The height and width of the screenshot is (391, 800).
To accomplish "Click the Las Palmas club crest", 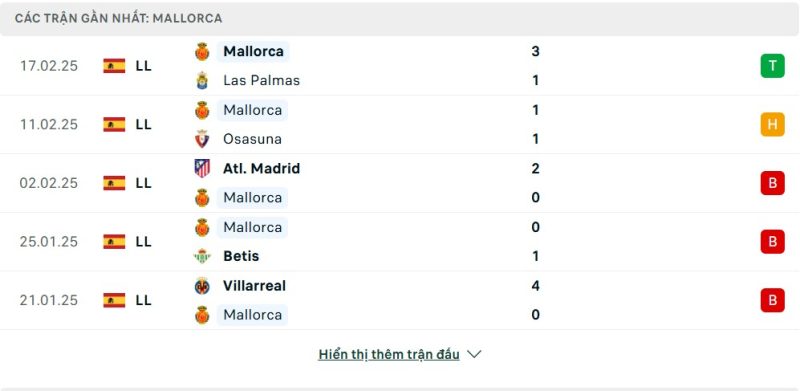I will tap(202, 81).
